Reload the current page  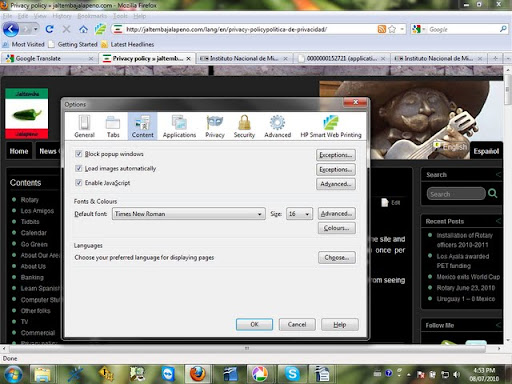49,29
